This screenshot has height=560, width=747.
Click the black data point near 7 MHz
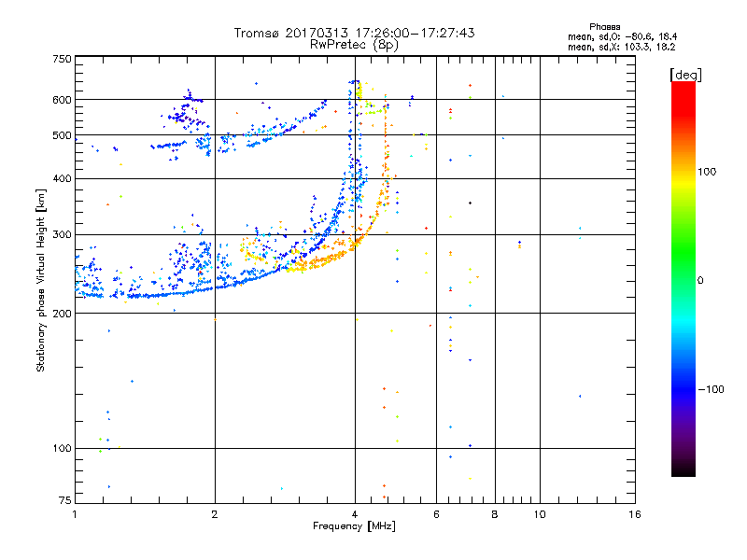point(471,203)
